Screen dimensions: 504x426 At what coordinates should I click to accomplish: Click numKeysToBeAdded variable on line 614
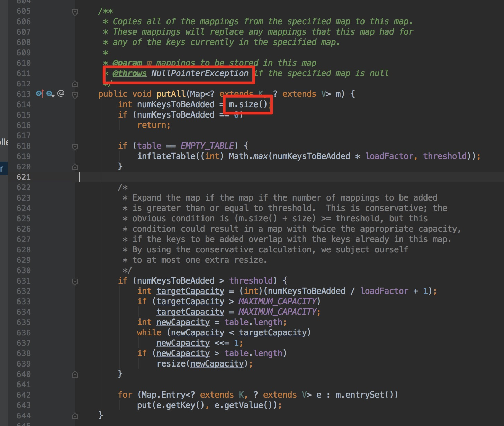[x=176, y=104]
